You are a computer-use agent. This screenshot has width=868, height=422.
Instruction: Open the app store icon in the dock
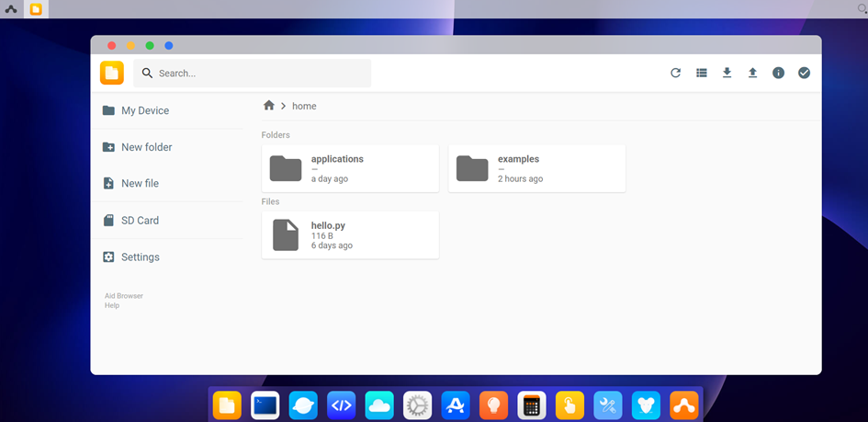click(x=456, y=405)
